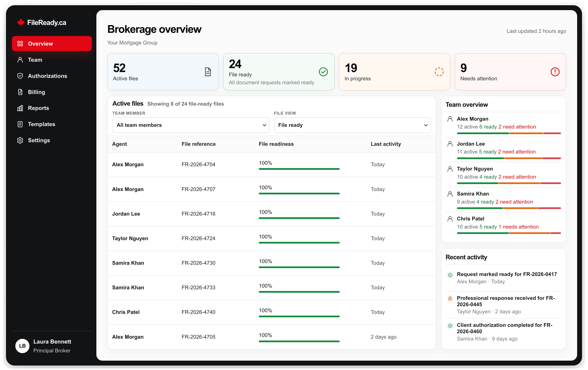Click the Settings gear icon
The image size is (588, 370).
point(20,140)
